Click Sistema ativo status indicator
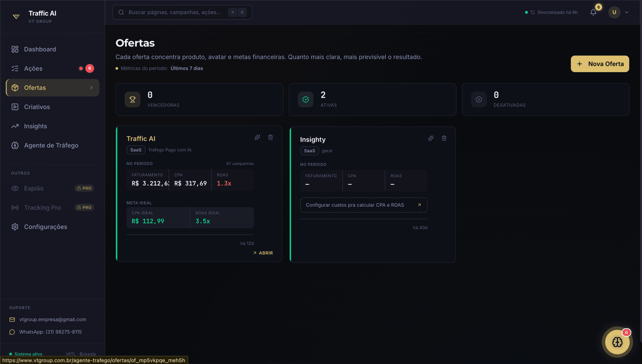 point(26,354)
